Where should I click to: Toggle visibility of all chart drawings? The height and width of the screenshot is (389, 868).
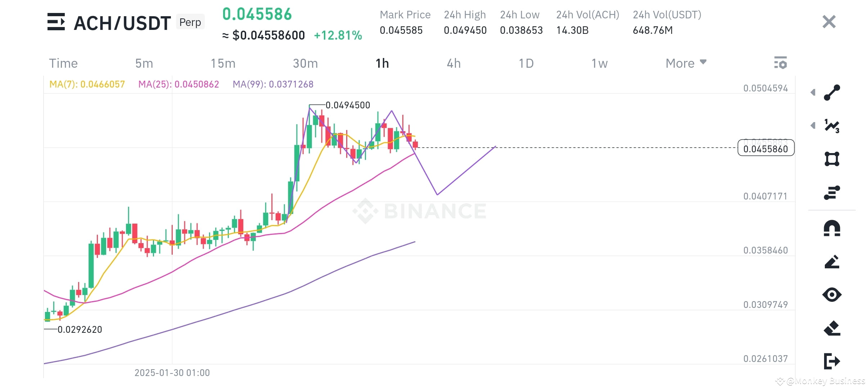pyautogui.click(x=833, y=295)
